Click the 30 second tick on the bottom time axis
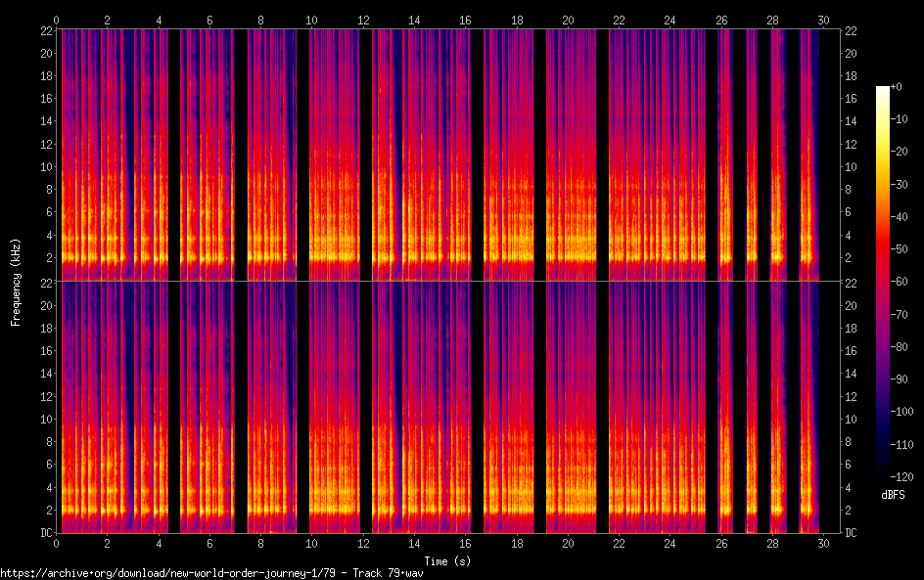 tap(823, 543)
